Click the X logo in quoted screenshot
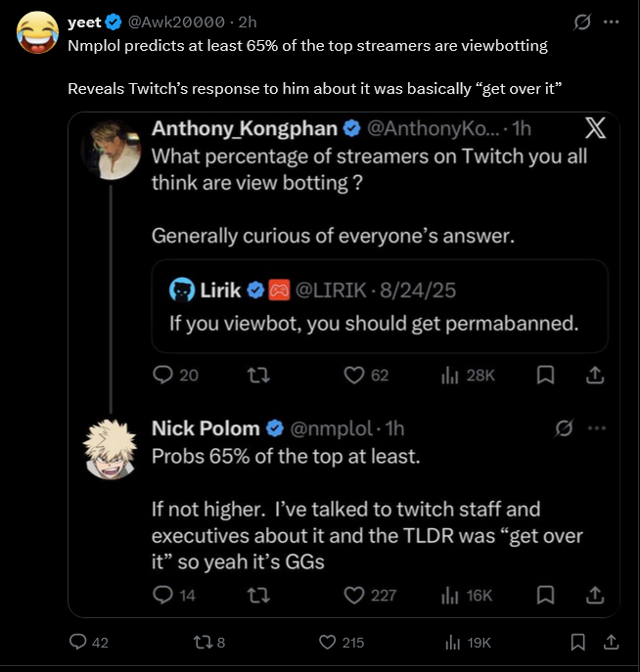 (594, 127)
